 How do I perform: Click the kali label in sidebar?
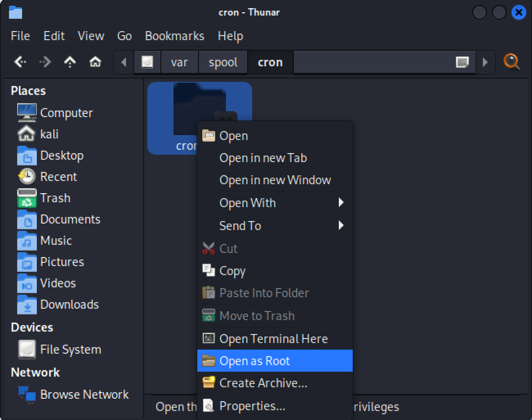click(49, 134)
